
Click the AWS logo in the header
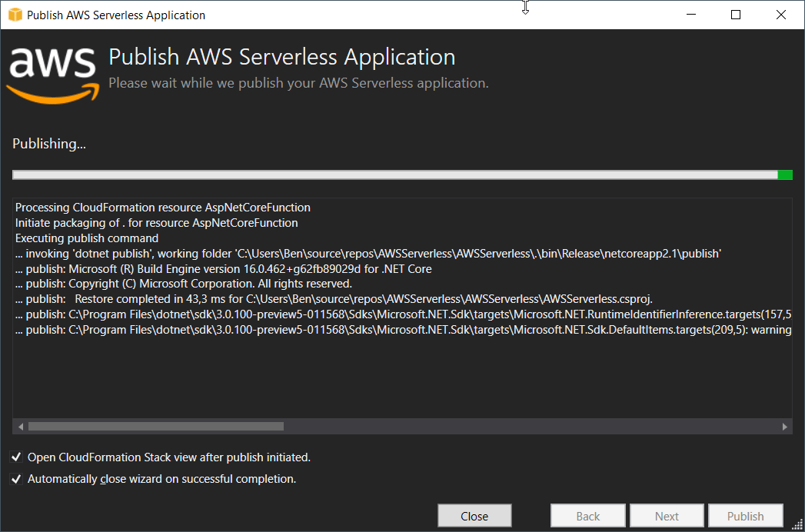click(52, 74)
